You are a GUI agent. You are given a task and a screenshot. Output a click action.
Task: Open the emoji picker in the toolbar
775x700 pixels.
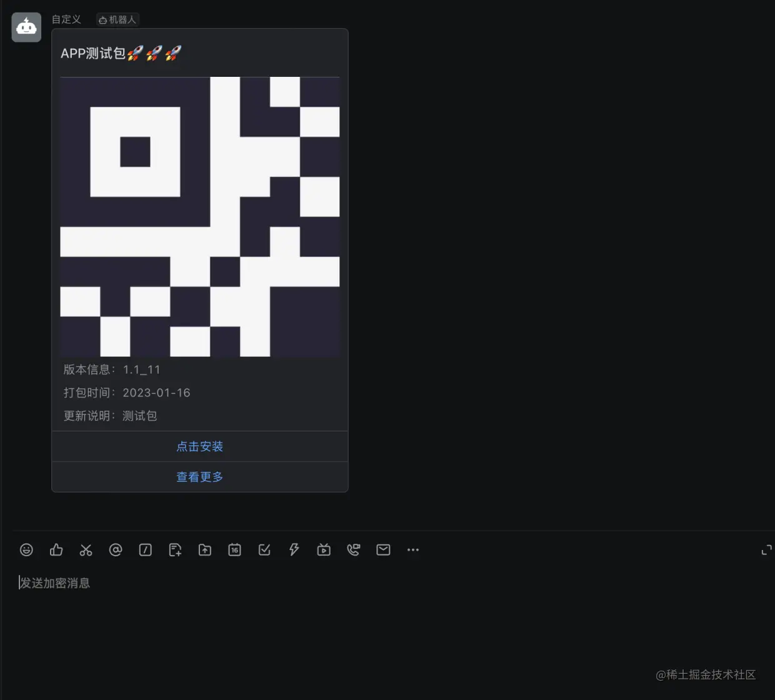[x=26, y=550]
